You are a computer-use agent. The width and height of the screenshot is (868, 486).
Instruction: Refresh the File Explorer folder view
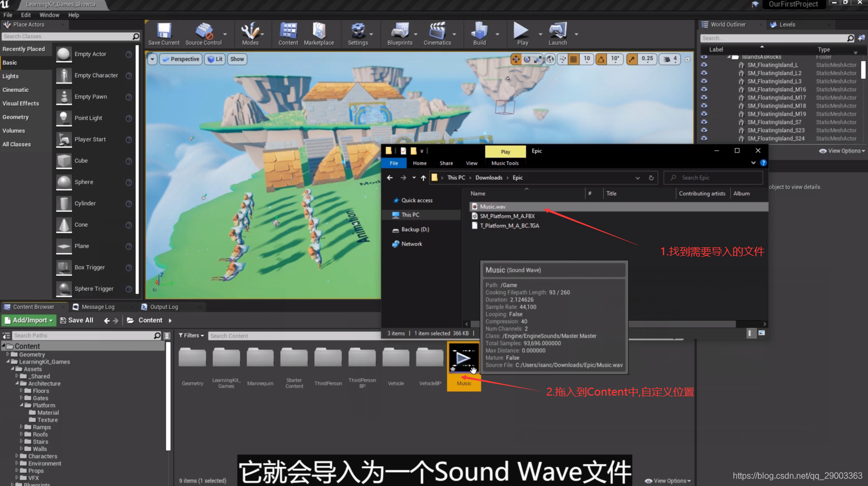coord(651,178)
